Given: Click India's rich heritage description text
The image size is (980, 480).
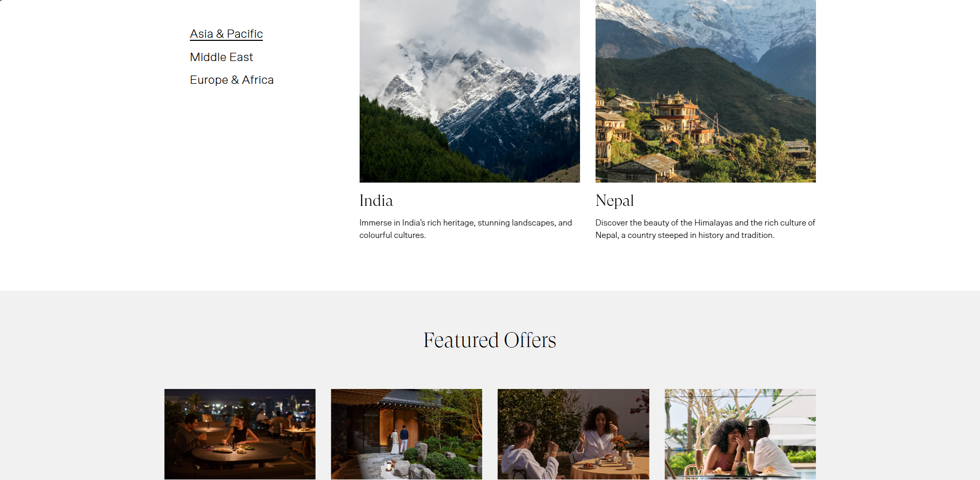Looking at the screenshot, I should [466, 229].
